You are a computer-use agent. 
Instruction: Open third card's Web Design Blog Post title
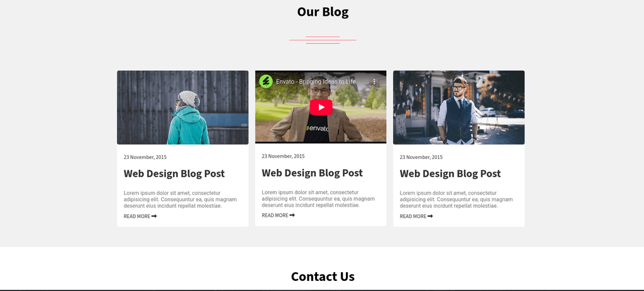coord(450,173)
